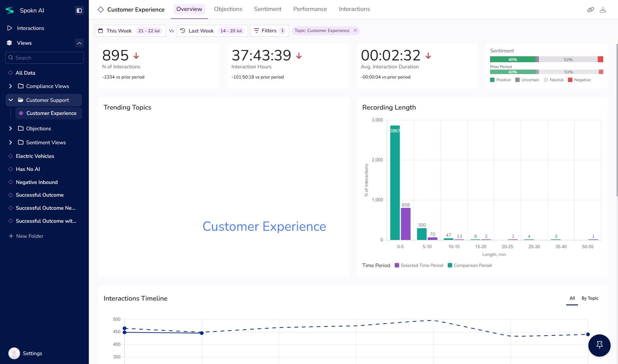Screen dimensions: 618x364
Task: Click the copy link icon
Action: coord(590,10)
